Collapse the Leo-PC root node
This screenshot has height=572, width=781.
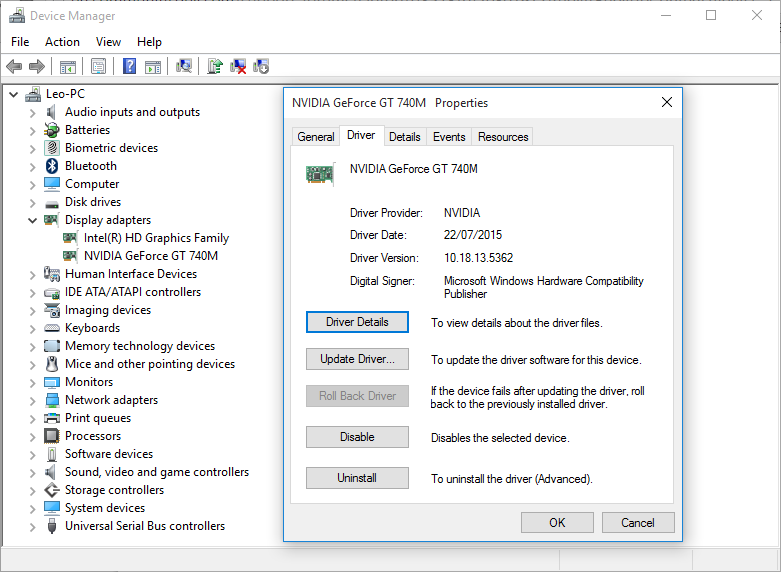[14, 94]
